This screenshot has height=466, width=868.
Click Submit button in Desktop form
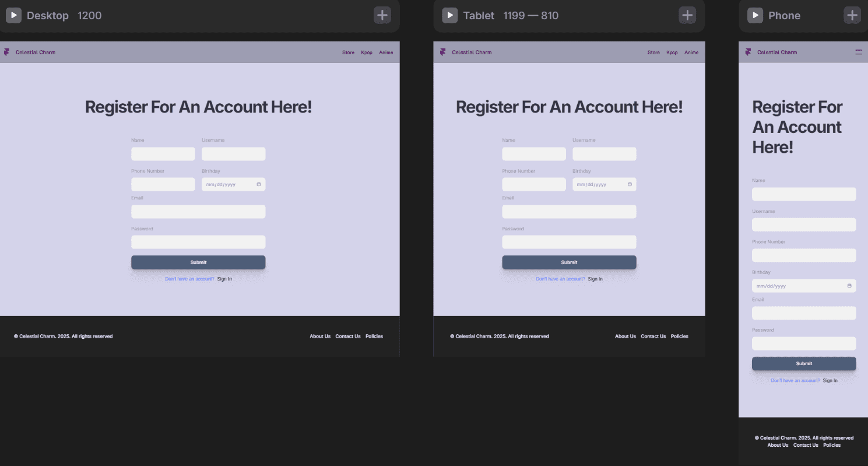click(198, 262)
